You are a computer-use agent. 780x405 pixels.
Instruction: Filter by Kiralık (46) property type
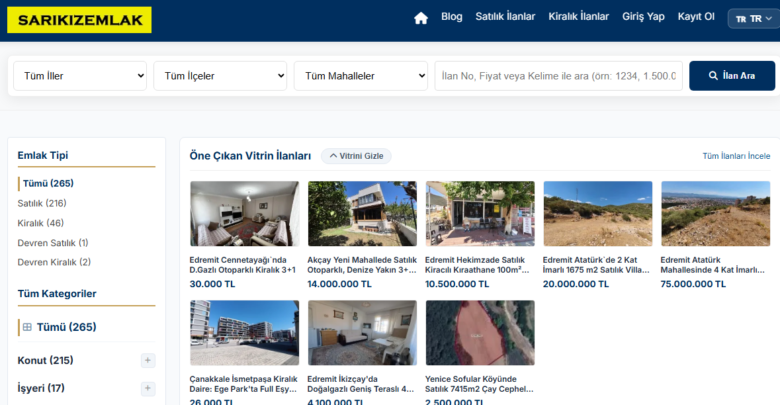41,223
